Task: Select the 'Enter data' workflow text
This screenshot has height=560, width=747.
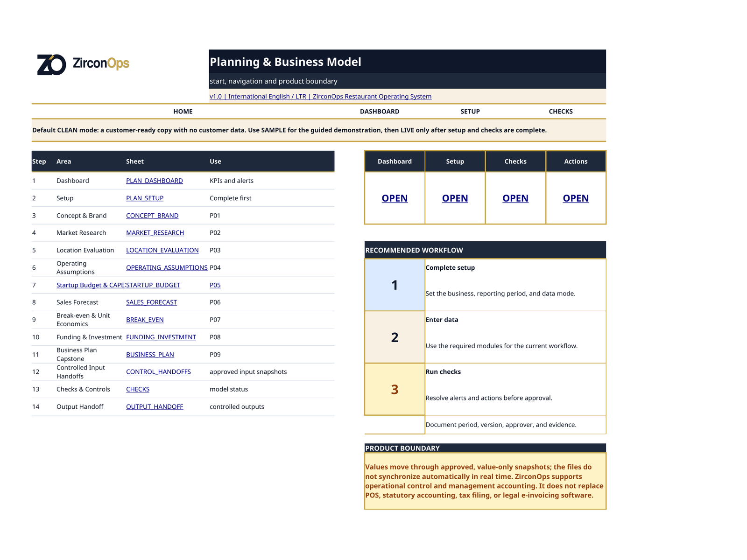Action: 442,320
